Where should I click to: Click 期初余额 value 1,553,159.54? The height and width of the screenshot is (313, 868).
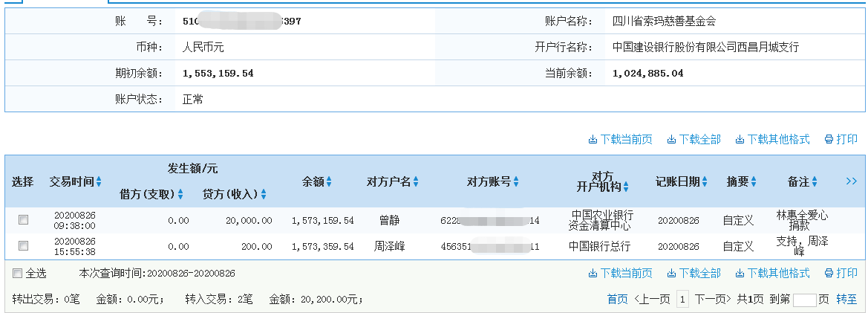(218, 74)
